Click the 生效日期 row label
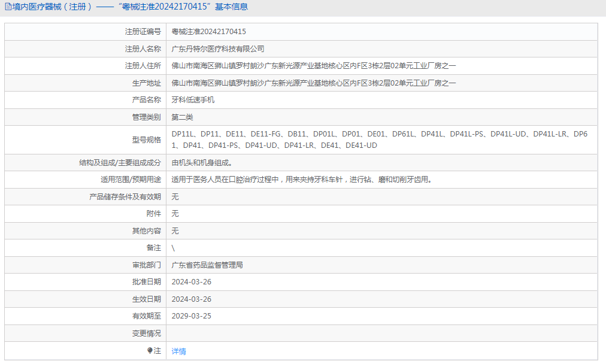The width and height of the screenshot is (606, 364). pos(147,299)
